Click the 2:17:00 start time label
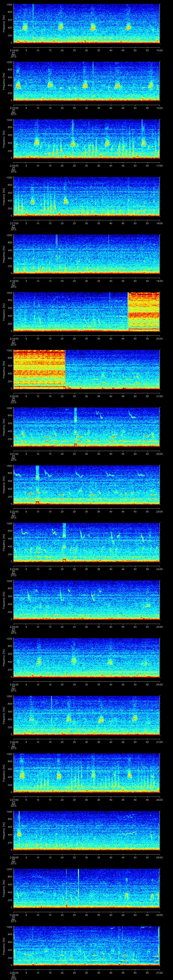This screenshot has width=173, height=980. coord(14,223)
